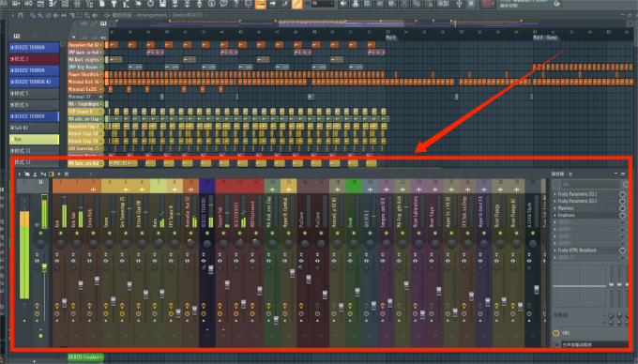Click the polarity swap icon on A little Slyde track

coord(529,255)
